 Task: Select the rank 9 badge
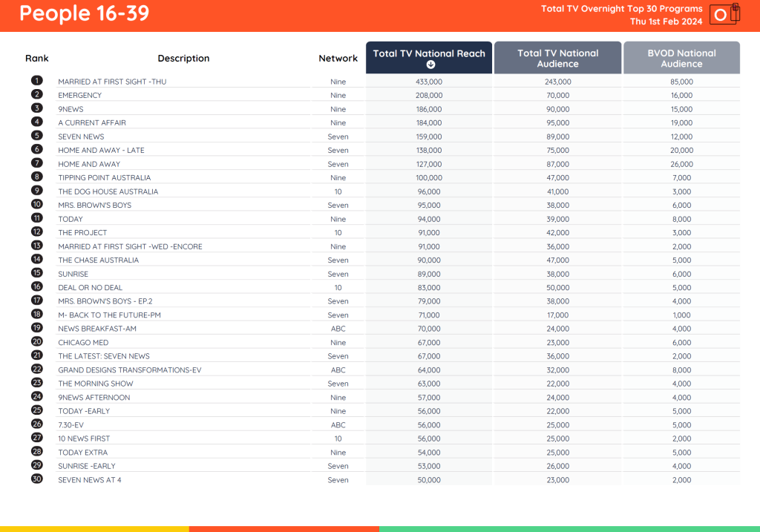click(36, 191)
